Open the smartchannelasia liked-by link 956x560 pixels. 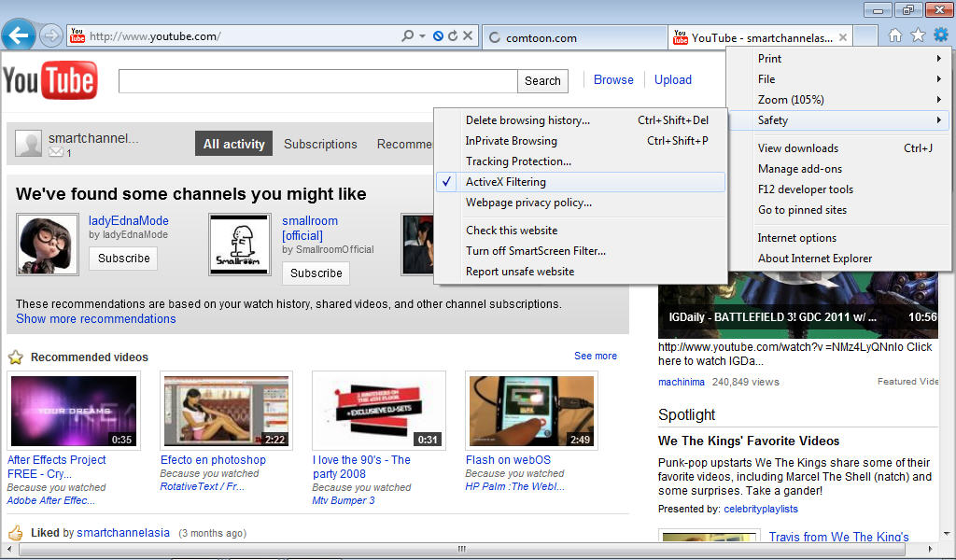coord(123,533)
